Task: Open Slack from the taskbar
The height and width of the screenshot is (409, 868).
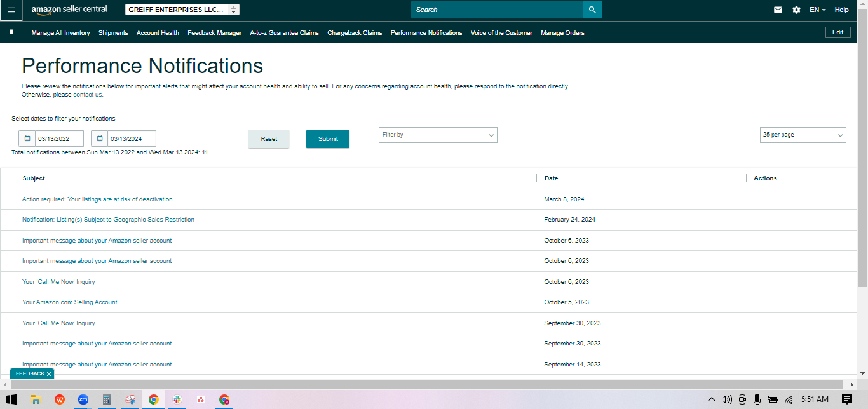Action: coord(177,399)
